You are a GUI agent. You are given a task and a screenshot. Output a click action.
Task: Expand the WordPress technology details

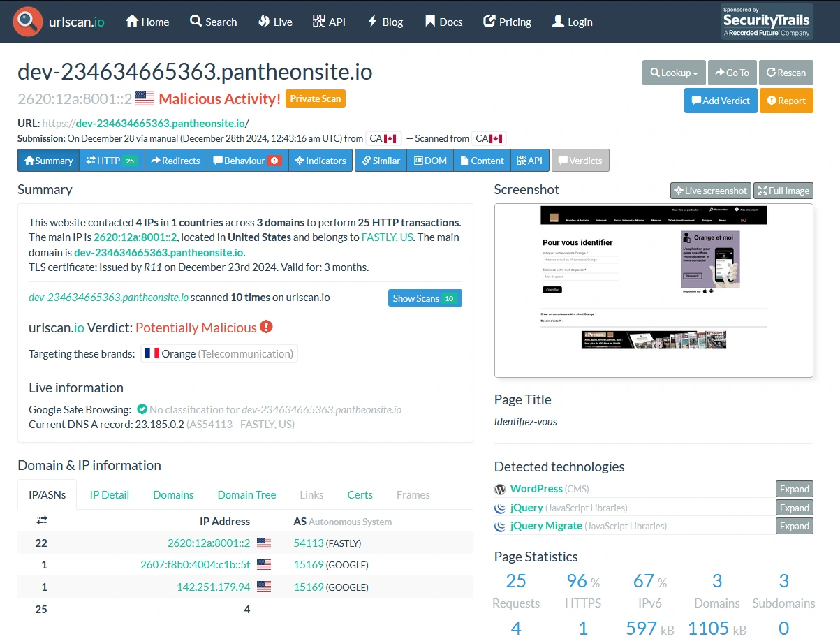794,489
